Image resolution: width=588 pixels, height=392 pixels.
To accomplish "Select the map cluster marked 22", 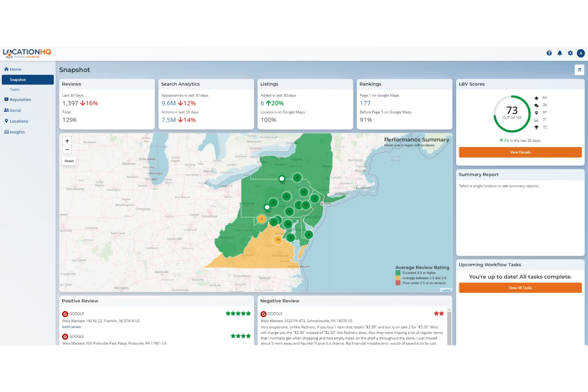I will click(x=304, y=192).
